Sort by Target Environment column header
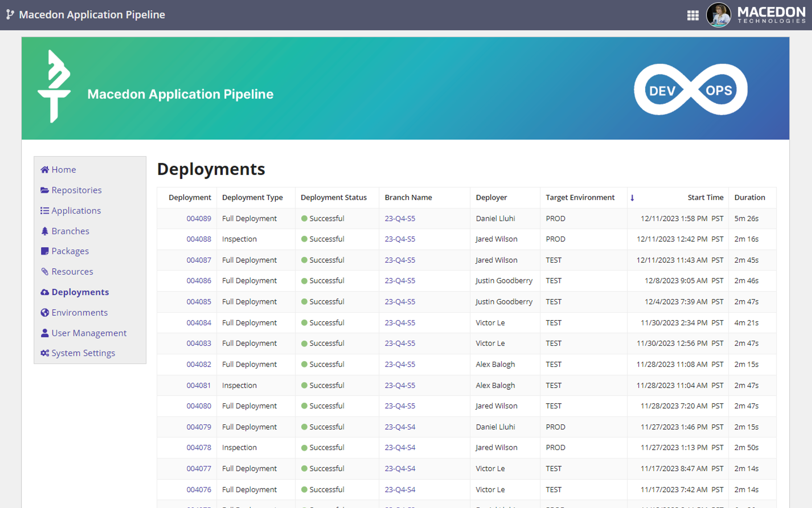Image resolution: width=812 pixels, height=508 pixels. (580, 198)
